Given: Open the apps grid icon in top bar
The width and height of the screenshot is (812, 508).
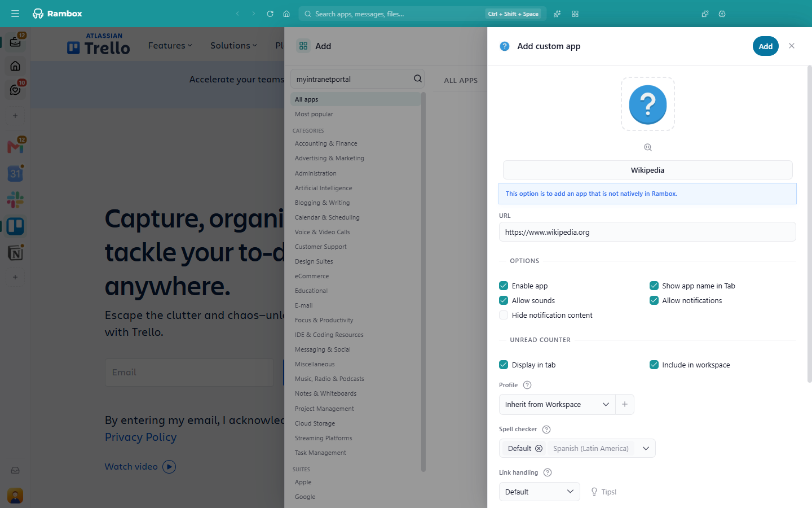Looking at the screenshot, I should point(575,14).
